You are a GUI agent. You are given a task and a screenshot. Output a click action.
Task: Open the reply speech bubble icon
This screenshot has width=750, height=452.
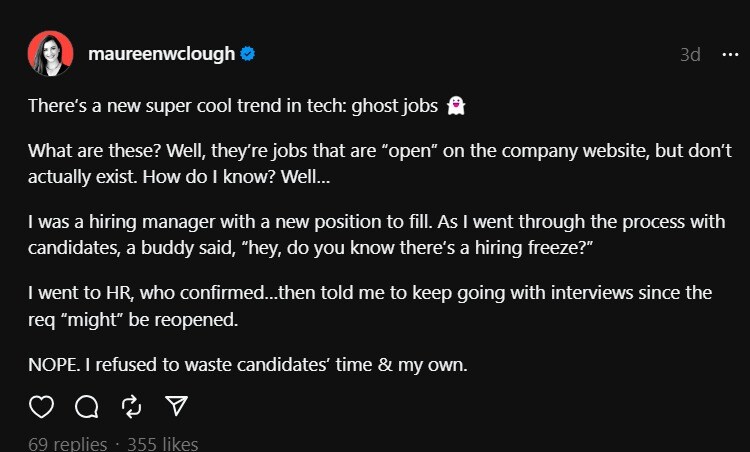(87, 406)
